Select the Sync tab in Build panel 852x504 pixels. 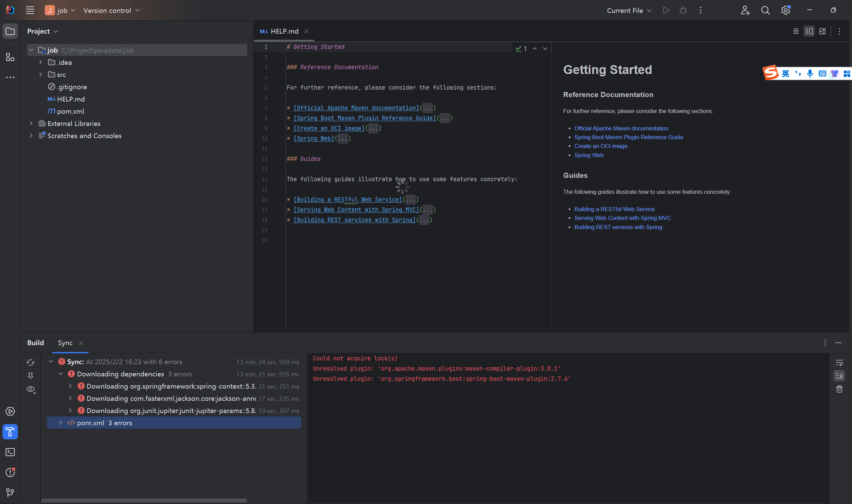[x=65, y=343]
